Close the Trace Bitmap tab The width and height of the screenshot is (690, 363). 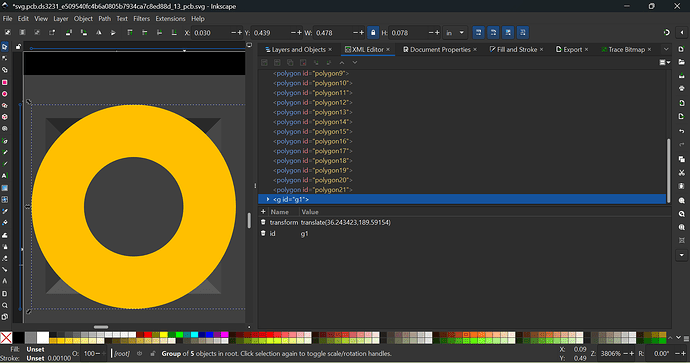coord(649,49)
